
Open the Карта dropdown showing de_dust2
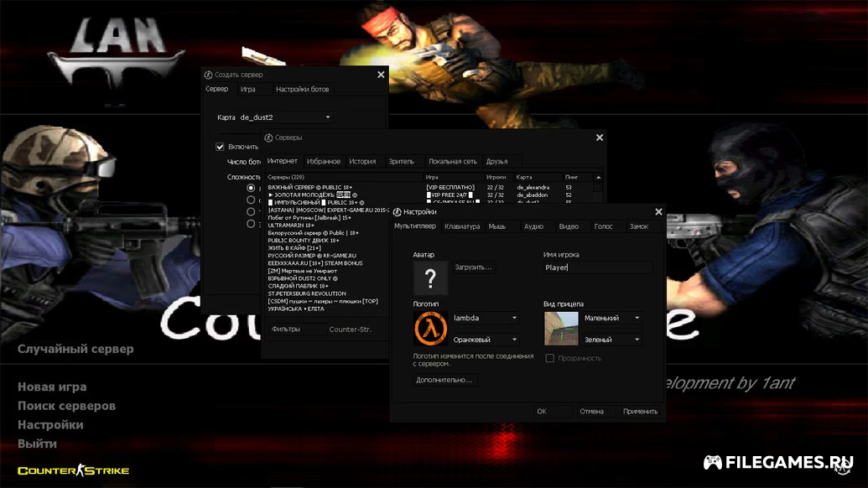tap(284, 117)
